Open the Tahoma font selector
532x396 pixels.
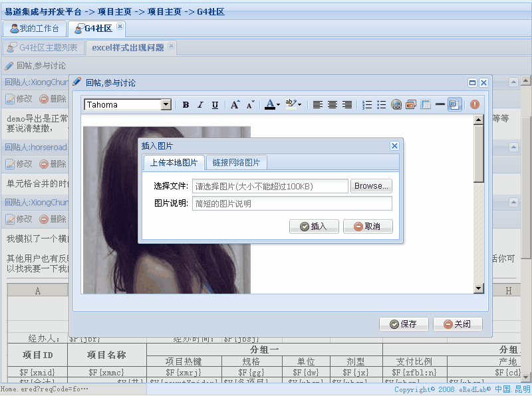[x=126, y=104]
